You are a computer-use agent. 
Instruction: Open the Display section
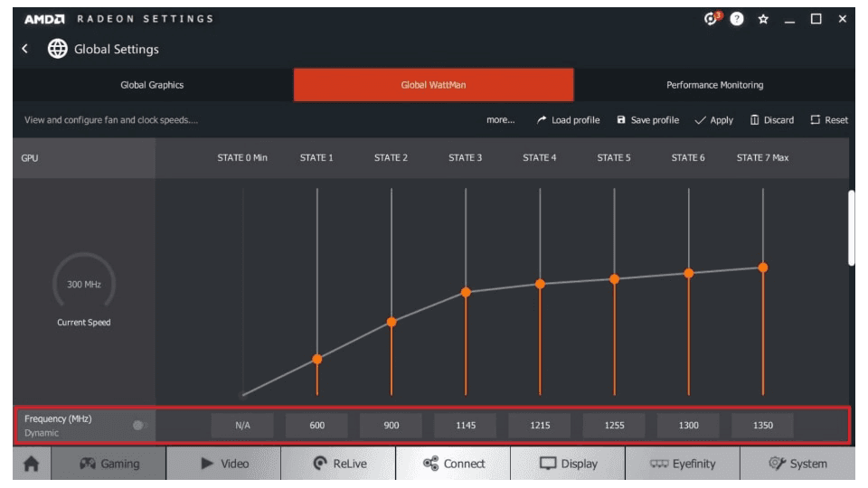(x=568, y=463)
